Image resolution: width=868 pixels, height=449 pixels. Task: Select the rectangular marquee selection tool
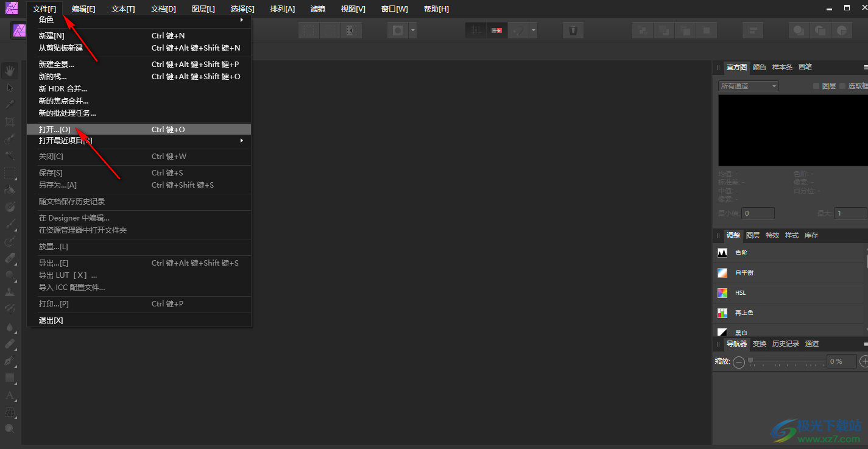click(x=10, y=173)
